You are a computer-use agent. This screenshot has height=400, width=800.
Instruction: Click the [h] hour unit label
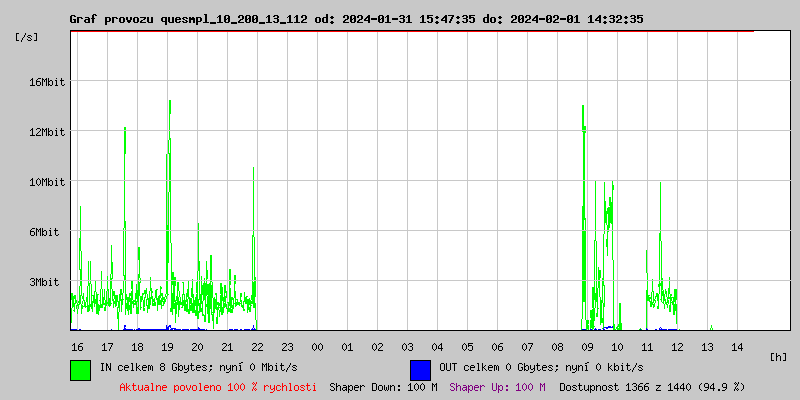[779, 356]
